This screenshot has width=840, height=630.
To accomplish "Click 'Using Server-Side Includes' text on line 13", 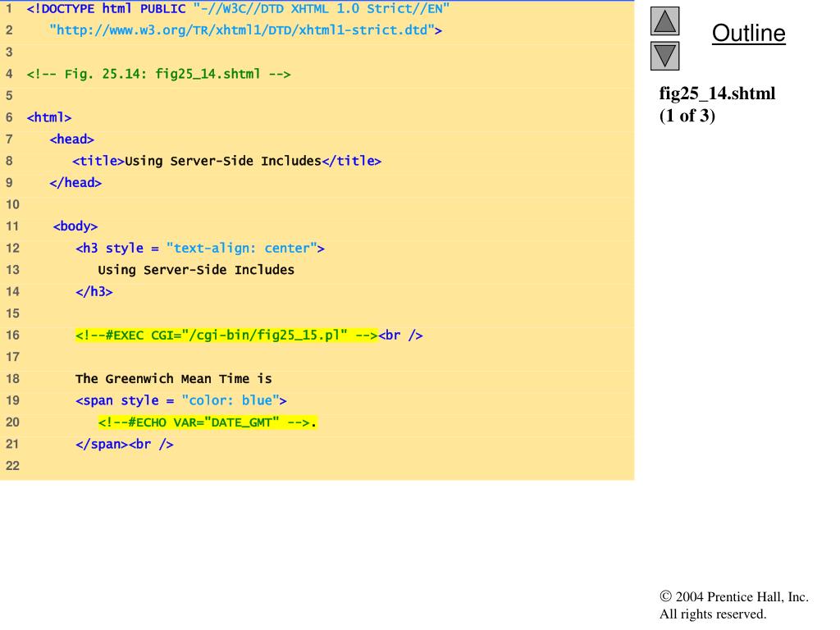I will click(196, 270).
